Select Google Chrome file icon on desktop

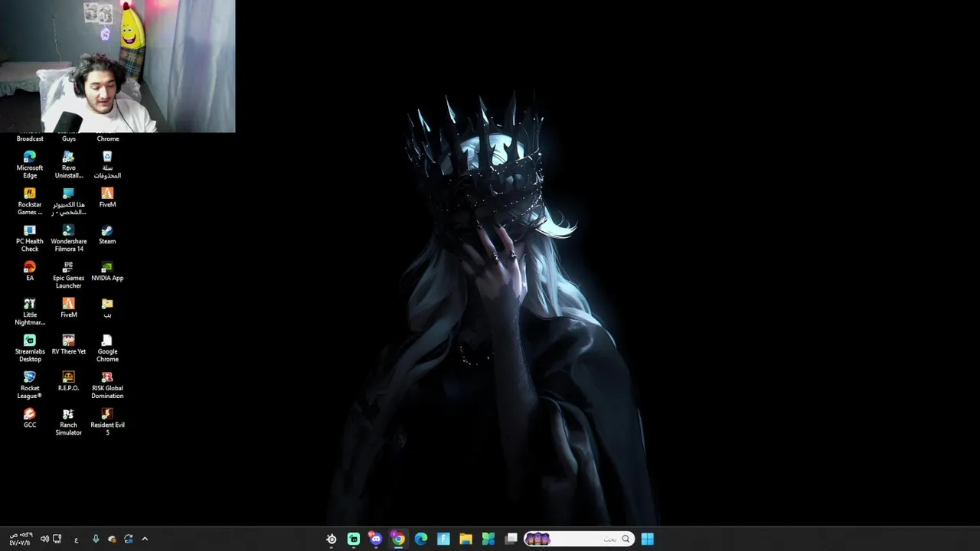[x=107, y=348]
